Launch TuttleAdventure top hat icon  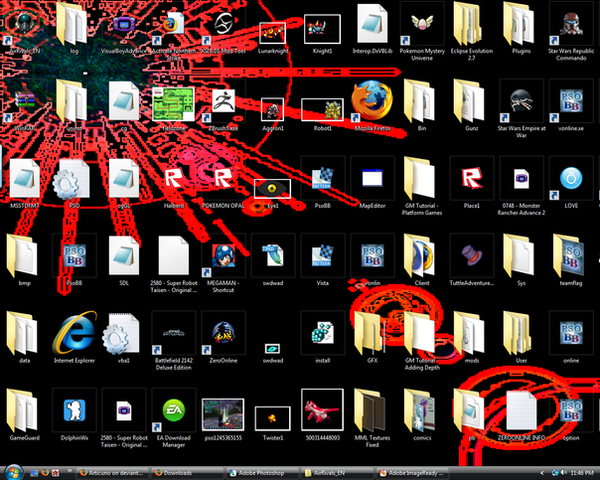(x=471, y=256)
